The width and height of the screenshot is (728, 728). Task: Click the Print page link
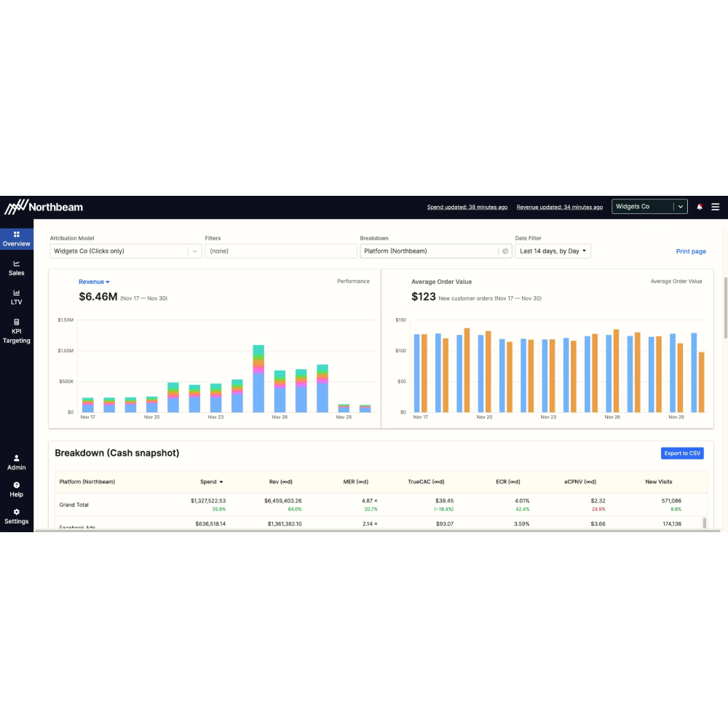coord(691,251)
